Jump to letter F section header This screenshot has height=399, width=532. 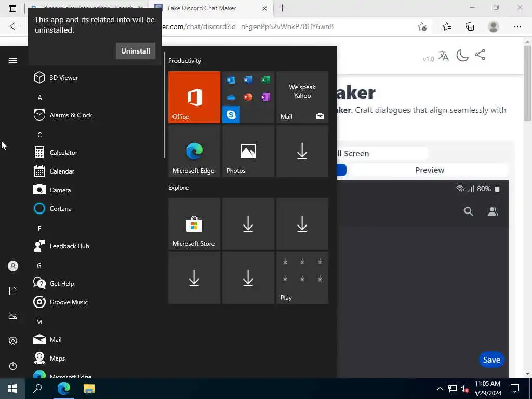click(39, 229)
